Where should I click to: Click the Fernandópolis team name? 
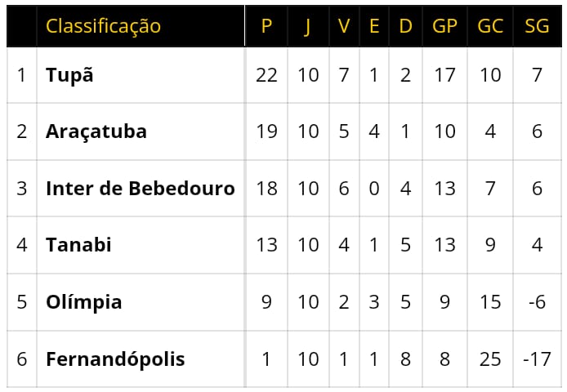(115, 359)
